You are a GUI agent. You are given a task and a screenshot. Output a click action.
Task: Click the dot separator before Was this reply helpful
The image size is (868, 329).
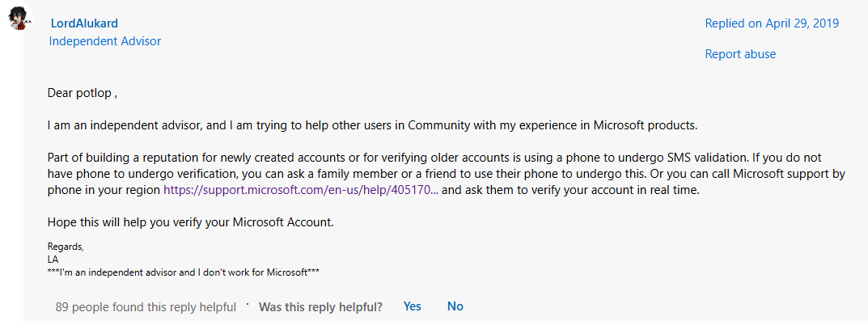pyautogui.click(x=248, y=304)
